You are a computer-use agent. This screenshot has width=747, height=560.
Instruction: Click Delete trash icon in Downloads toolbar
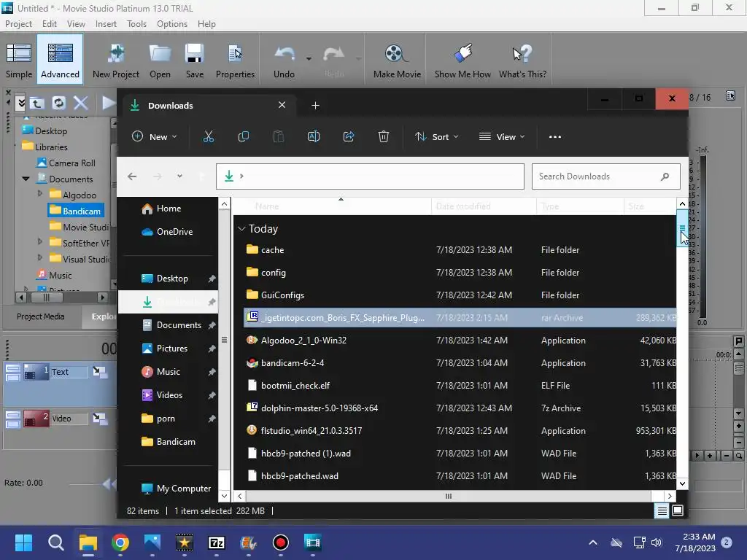click(x=384, y=136)
